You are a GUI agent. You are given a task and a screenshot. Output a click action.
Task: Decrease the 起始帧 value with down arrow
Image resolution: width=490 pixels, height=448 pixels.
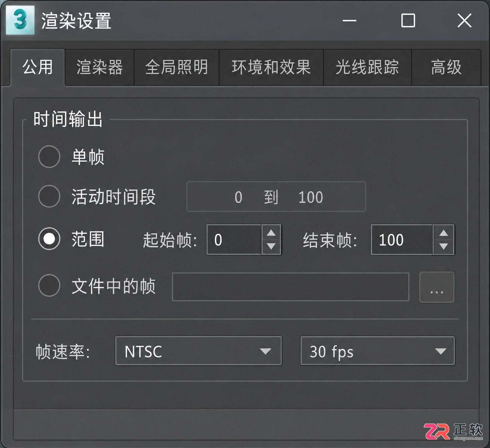click(272, 247)
